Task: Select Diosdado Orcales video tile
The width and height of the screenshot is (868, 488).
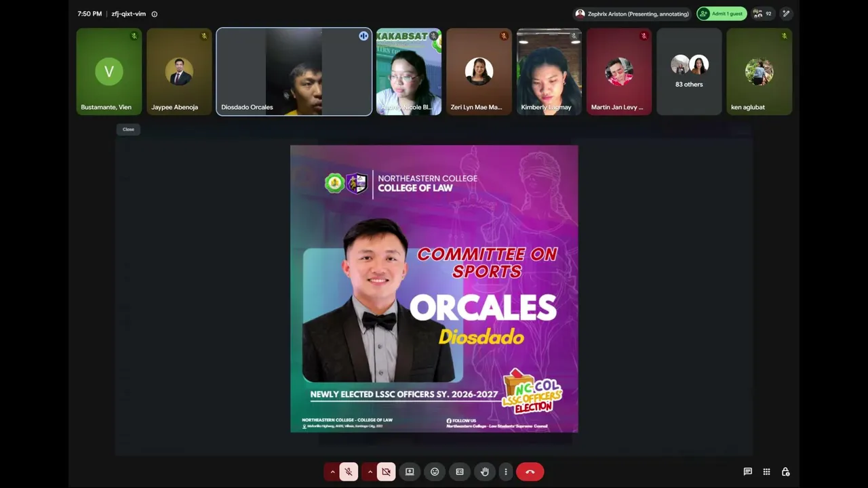Action: click(x=294, y=71)
